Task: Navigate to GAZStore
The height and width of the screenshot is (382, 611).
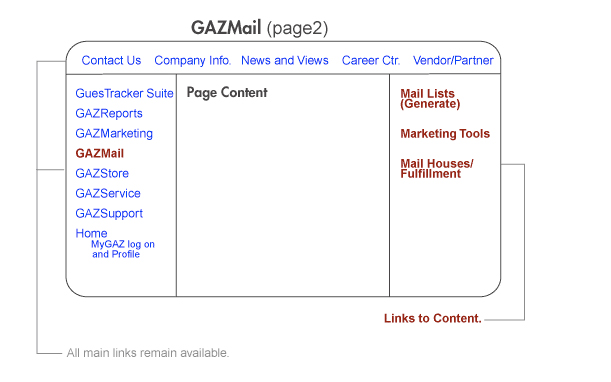Action: pyautogui.click(x=102, y=173)
